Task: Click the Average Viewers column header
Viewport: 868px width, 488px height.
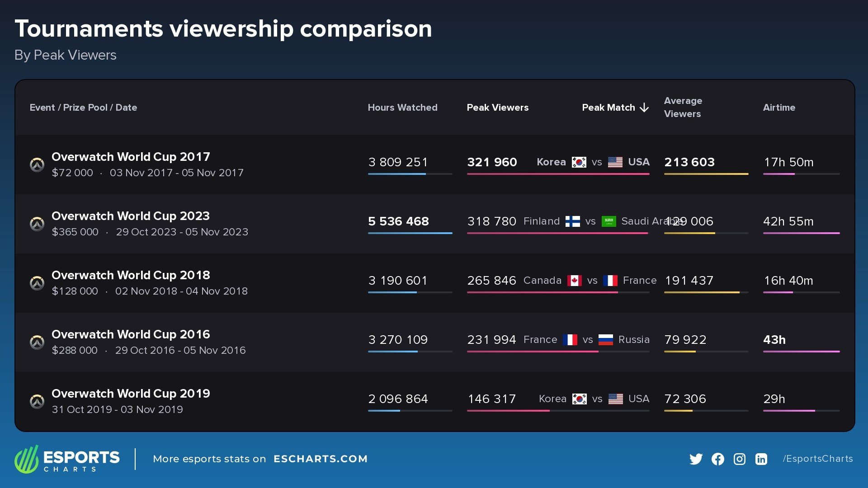Action: [683, 107]
